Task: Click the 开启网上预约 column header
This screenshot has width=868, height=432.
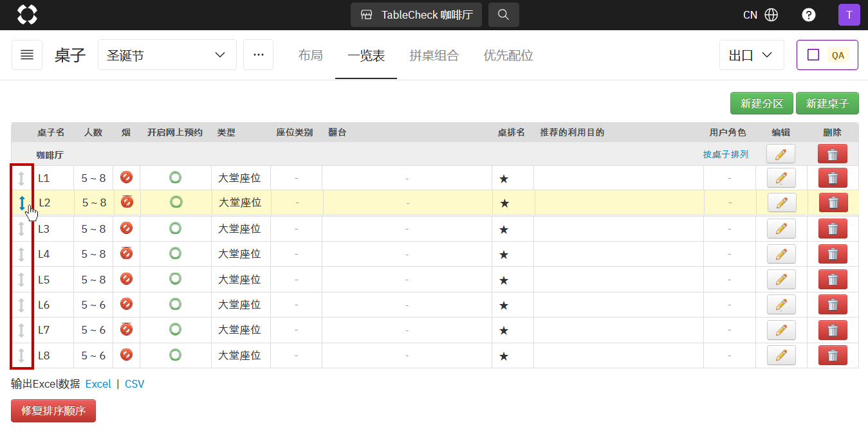Action: 175,132
